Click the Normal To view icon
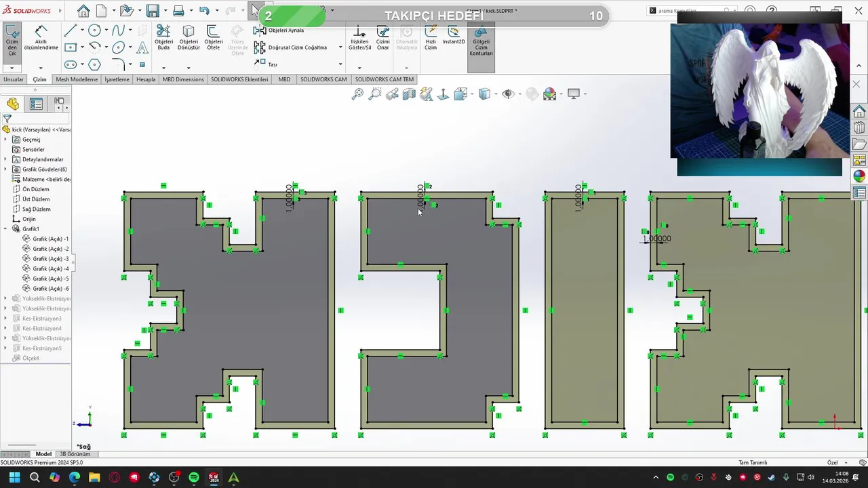Screen dimensions: 868x488 point(443,94)
